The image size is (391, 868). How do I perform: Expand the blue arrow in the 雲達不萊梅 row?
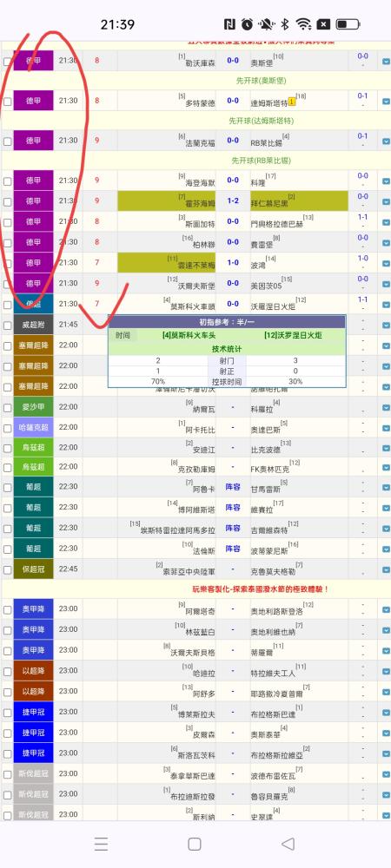(x=386, y=264)
